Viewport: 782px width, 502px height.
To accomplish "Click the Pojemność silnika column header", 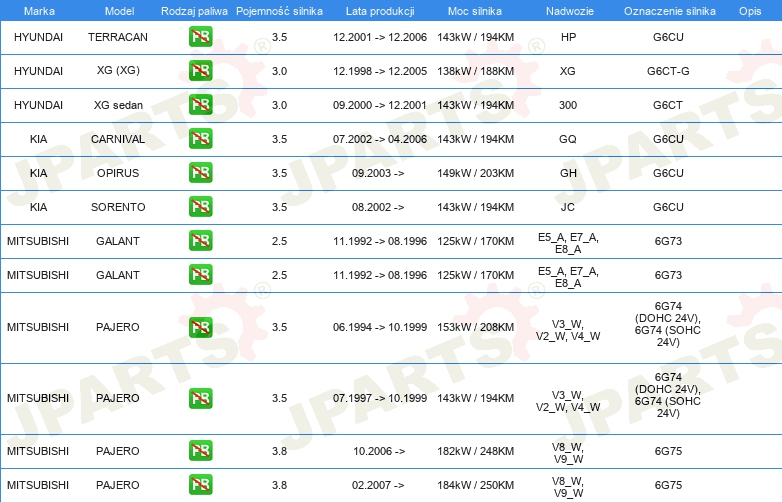I will (279, 11).
